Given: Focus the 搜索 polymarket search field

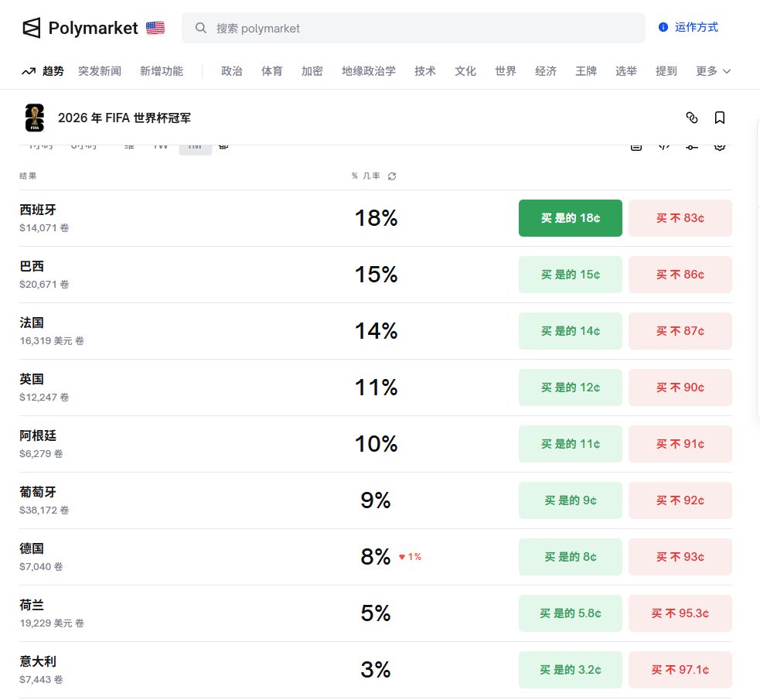Looking at the screenshot, I should pyautogui.click(x=414, y=28).
